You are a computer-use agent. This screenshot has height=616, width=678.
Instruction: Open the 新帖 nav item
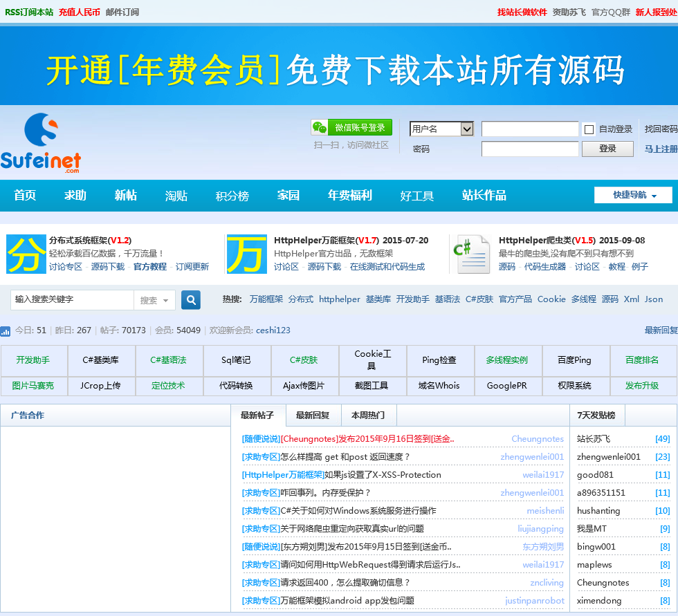[x=126, y=195]
